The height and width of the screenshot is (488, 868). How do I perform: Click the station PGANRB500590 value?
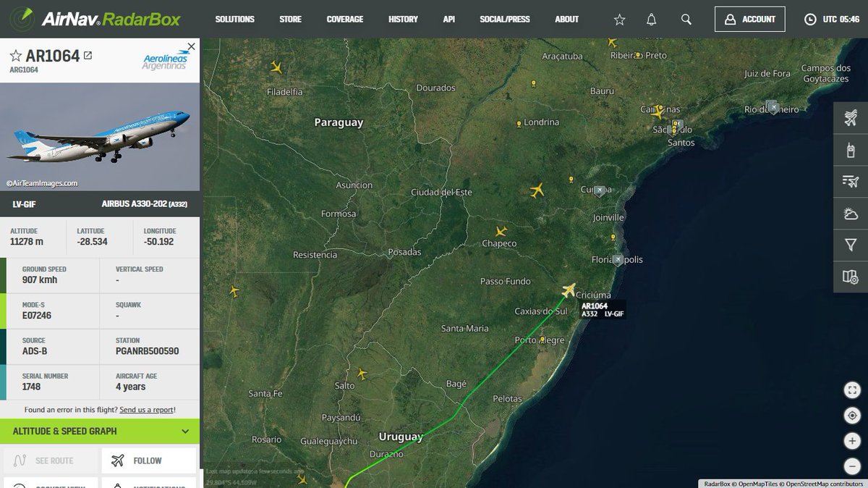tap(147, 351)
